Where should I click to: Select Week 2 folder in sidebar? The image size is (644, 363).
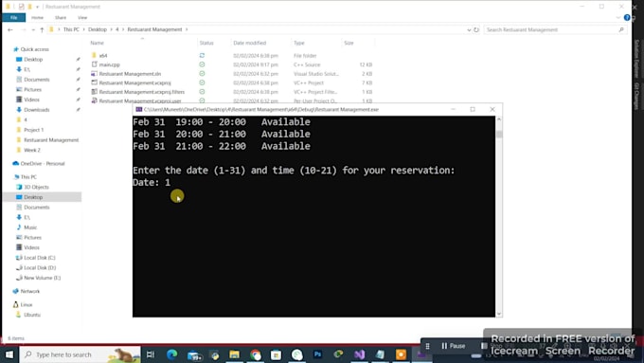[31, 150]
